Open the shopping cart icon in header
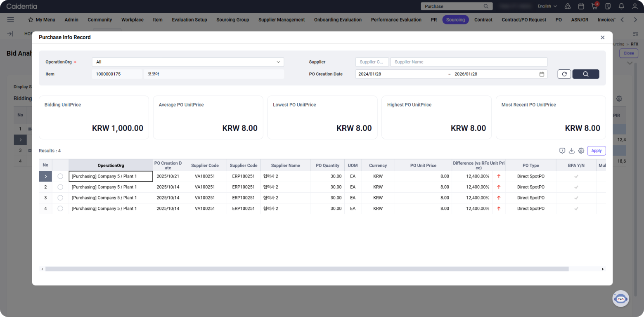The width and height of the screenshot is (644, 317). tap(594, 6)
